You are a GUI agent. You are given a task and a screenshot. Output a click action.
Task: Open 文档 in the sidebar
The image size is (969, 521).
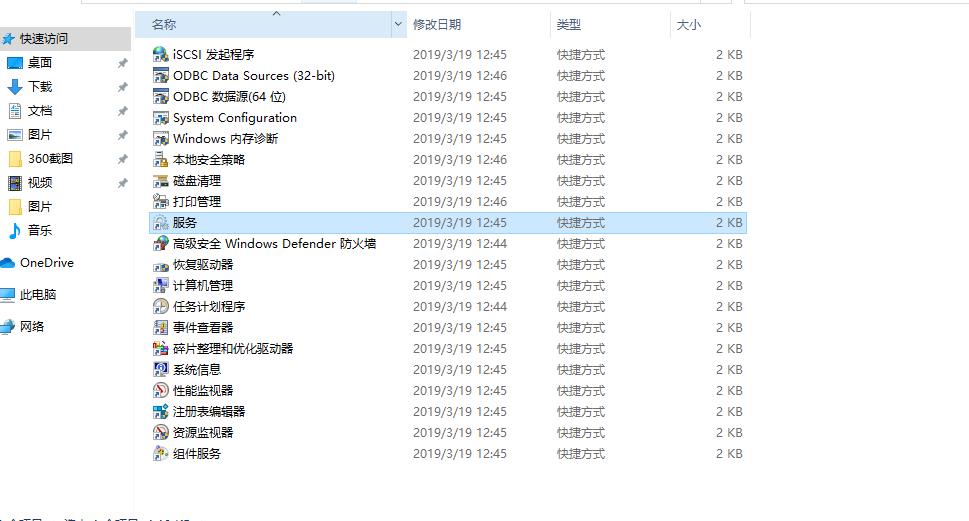[x=40, y=111]
